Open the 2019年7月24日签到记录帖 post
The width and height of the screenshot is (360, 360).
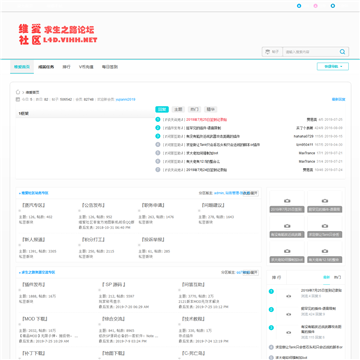click(x=206, y=170)
